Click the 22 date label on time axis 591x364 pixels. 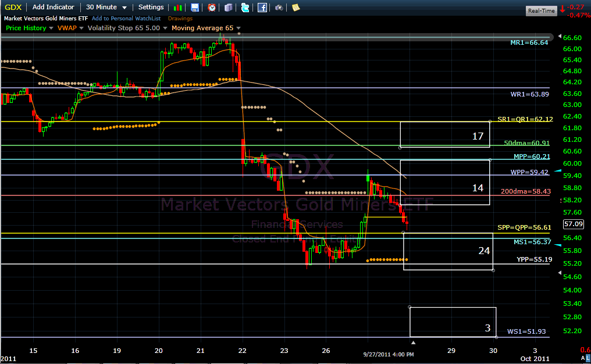click(x=243, y=351)
